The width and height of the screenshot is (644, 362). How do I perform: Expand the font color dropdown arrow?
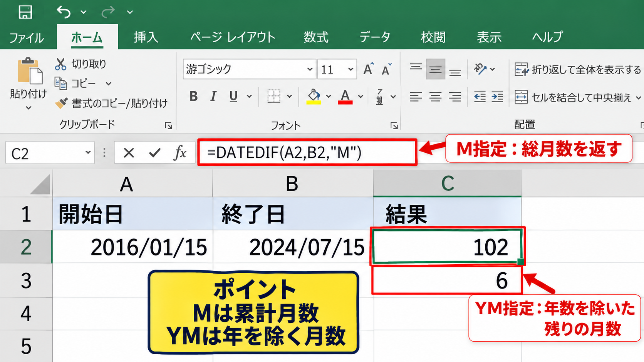tap(361, 96)
